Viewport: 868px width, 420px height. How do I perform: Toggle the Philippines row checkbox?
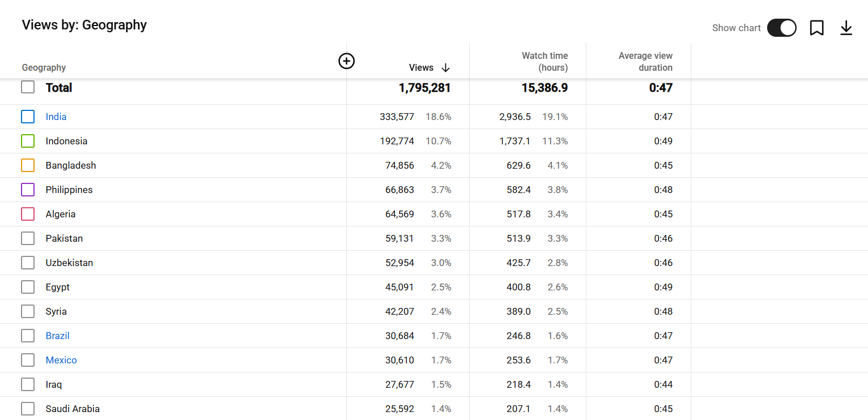tap(28, 190)
